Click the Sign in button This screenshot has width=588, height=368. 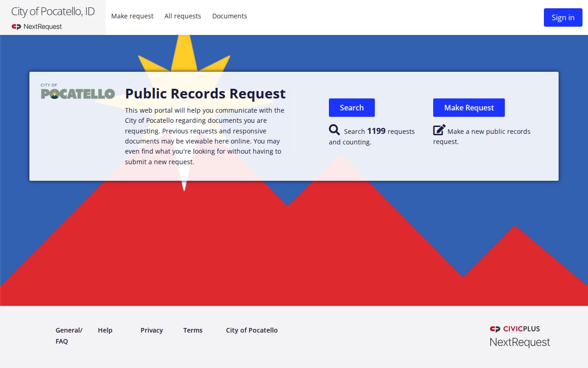pyautogui.click(x=563, y=17)
